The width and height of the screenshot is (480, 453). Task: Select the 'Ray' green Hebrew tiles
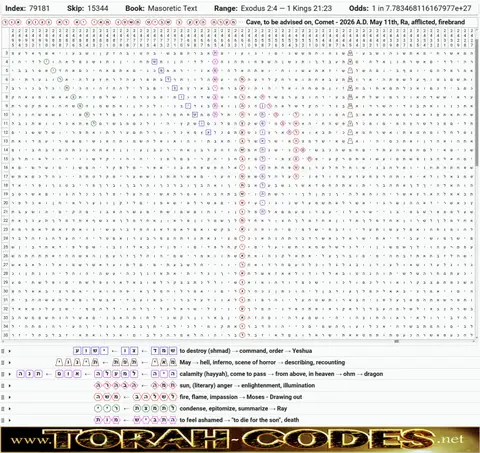pyautogui.click(x=107, y=408)
